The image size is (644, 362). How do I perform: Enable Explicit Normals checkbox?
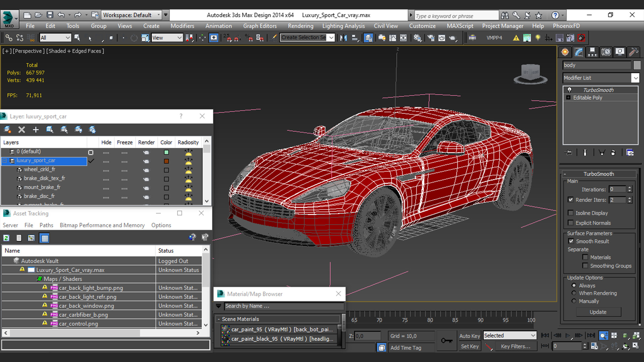571,223
